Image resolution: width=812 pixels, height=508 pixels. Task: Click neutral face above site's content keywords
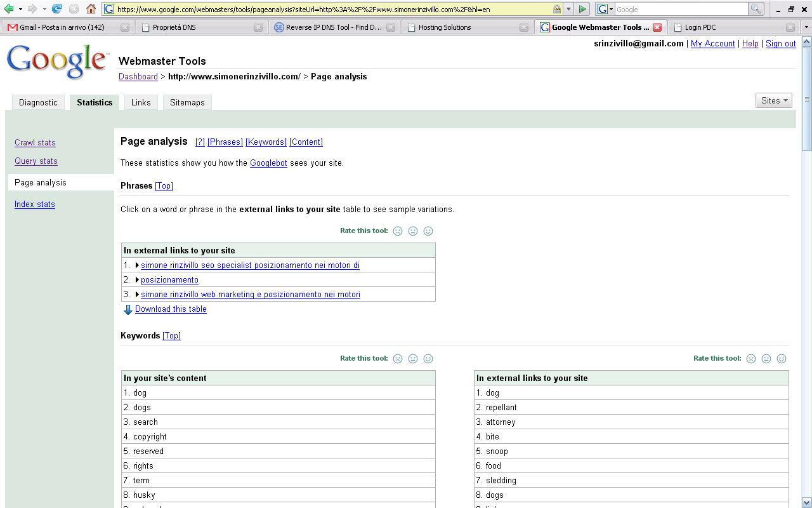click(413, 359)
